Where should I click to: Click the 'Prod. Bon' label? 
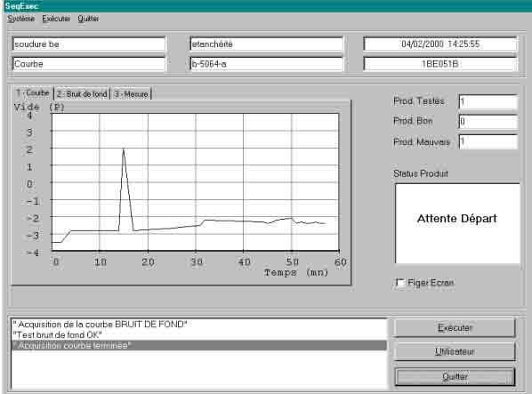(413, 121)
